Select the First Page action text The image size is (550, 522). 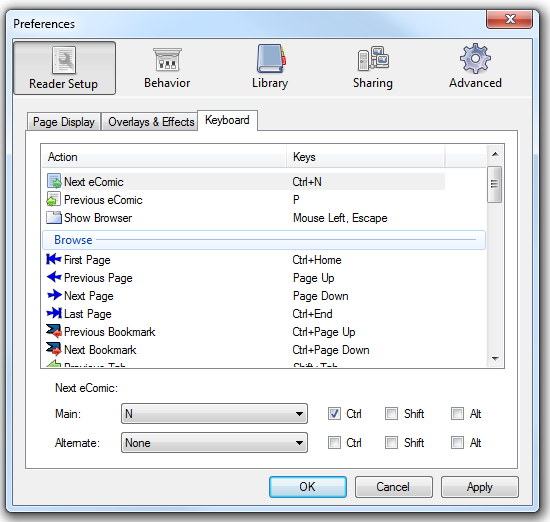[87, 260]
